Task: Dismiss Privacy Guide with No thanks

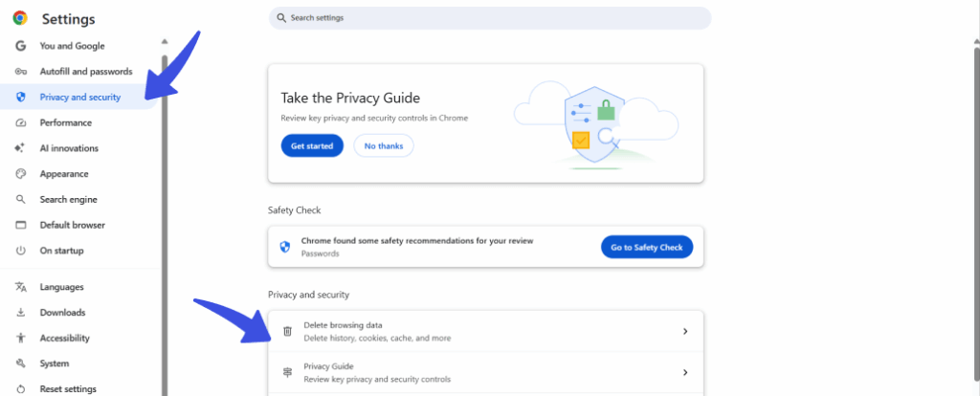Action: click(x=384, y=145)
